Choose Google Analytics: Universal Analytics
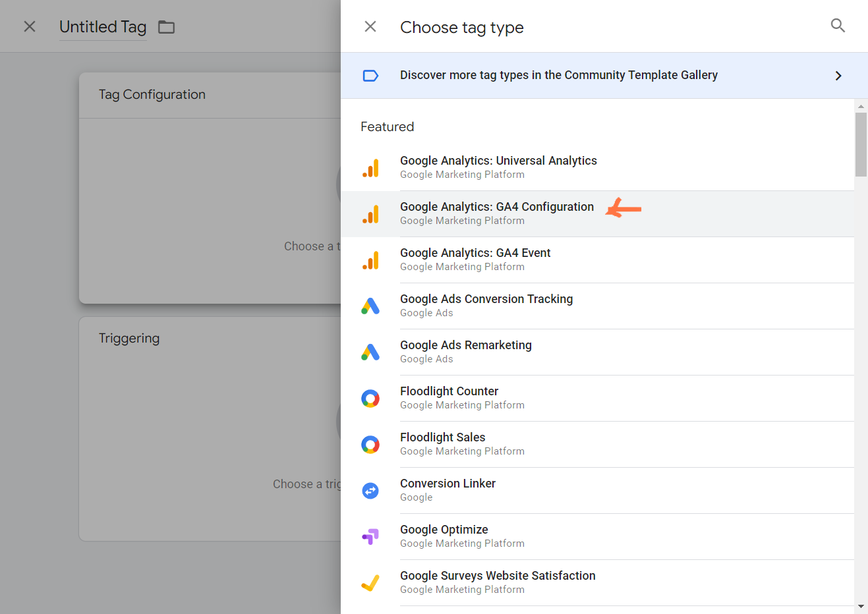This screenshot has height=614, width=868. coord(597,168)
